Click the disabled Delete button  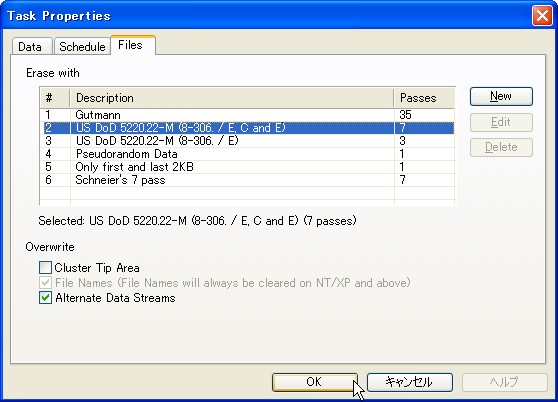click(x=501, y=147)
